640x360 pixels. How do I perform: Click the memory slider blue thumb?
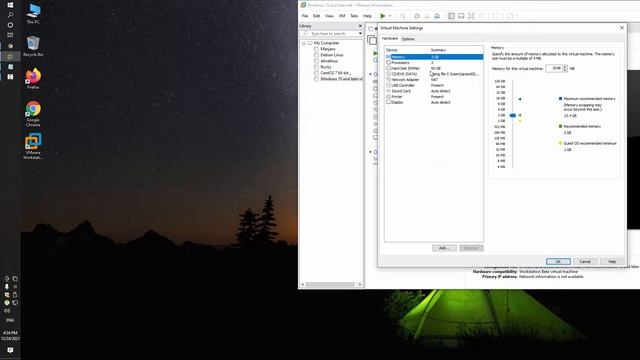click(x=513, y=116)
